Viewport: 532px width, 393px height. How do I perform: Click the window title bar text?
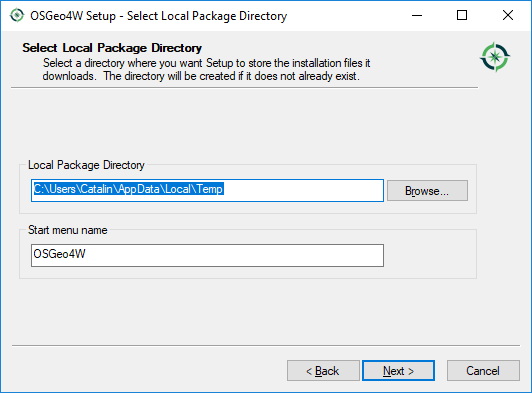158,16
